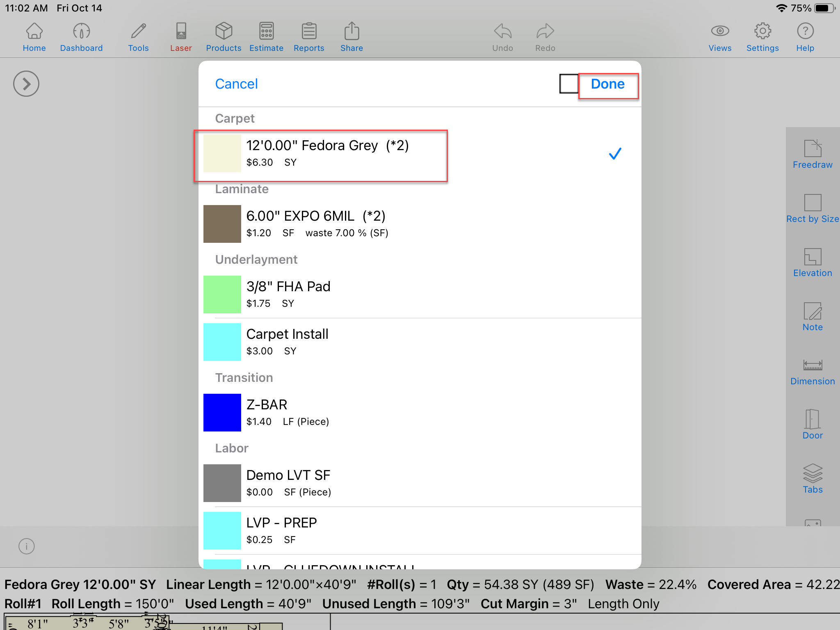The image size is (840, 630).
Task: Tick the empty checkbox beside Done
Action: [569, 84]
